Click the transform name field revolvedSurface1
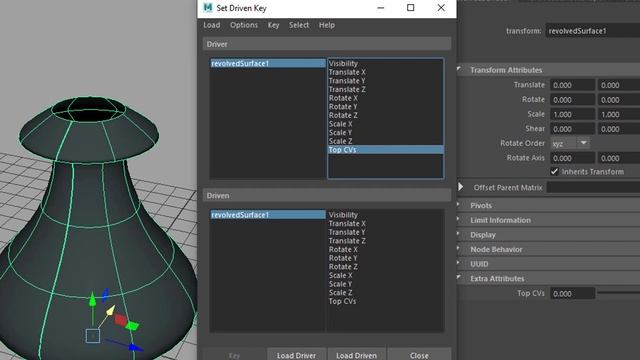640x360 pixels. pos(593,31)
